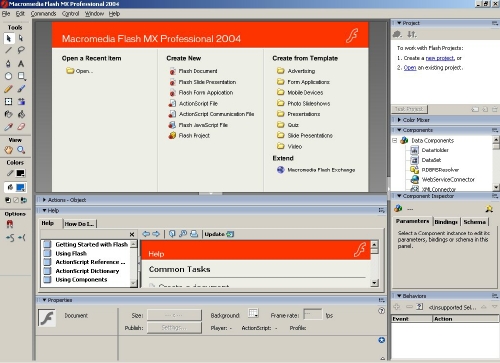Image resolution: width=500 pixels, height=363 pixels.
Task: Select the Fill Transform tool
Action: pyautogui.click(x=21, y=101)
